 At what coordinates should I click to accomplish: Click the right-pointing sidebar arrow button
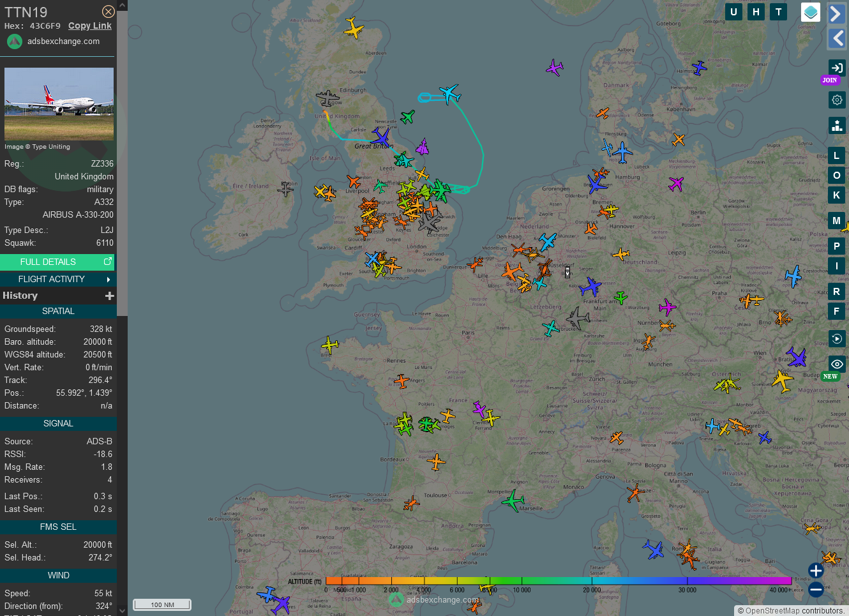click(x=837, y=13)
